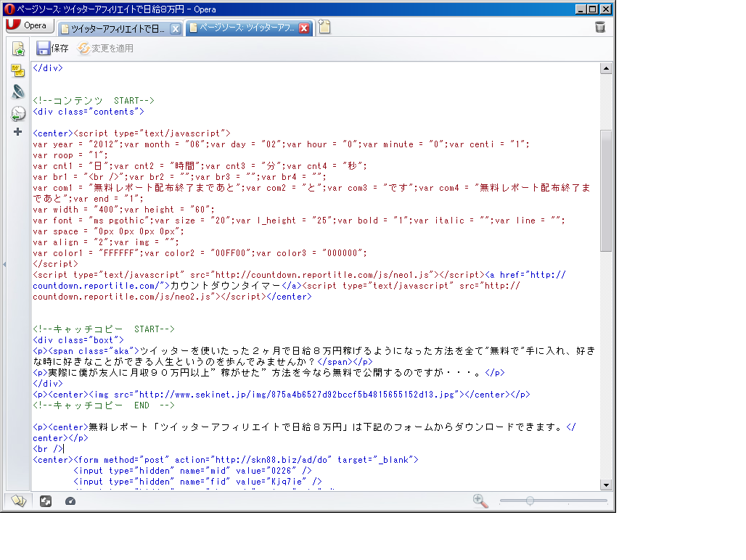Close the ページソース source tab
The height and width of the screenshot is (560, 746).
click(x=304, y=28)
